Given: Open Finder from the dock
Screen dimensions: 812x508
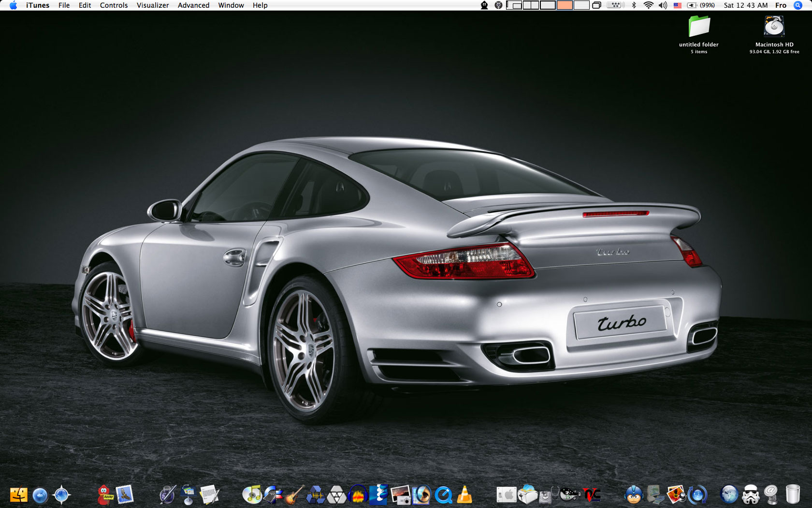Looking at the screenshot, I should 19,495.
